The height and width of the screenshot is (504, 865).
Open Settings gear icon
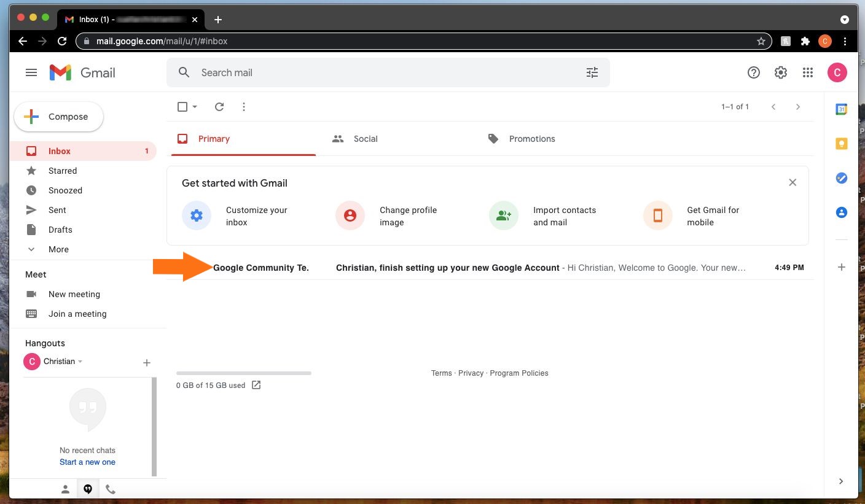point(781,72)
